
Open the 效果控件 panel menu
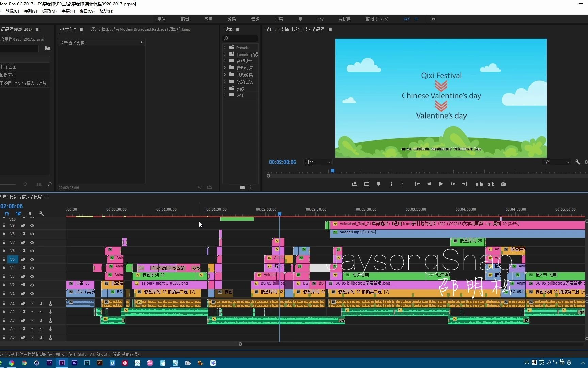coord(81,30)
